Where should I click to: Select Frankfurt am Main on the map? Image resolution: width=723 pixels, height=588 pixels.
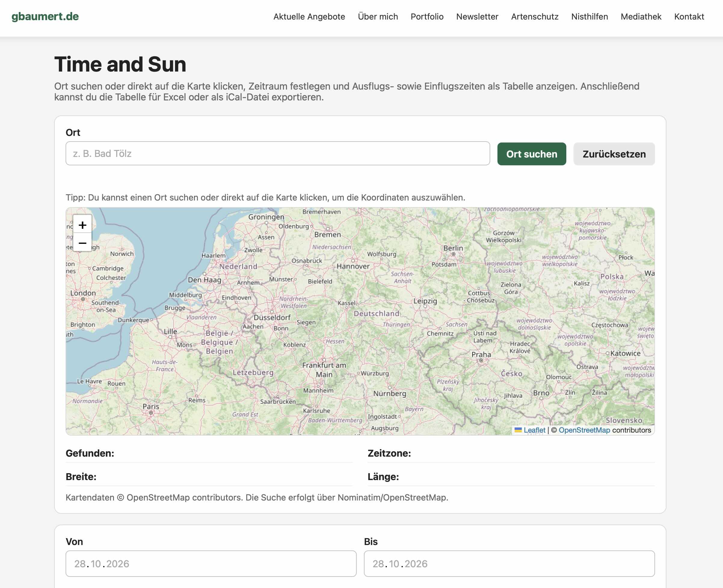pos(324,370)
